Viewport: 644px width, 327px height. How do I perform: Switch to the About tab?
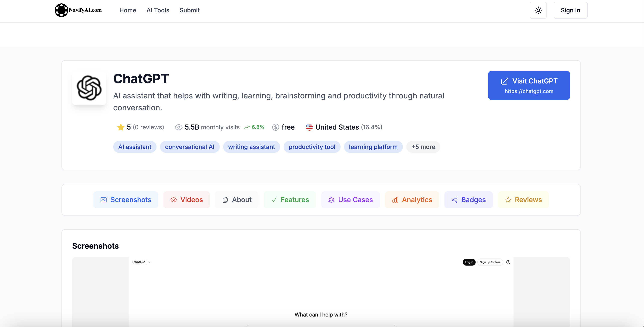237,200
